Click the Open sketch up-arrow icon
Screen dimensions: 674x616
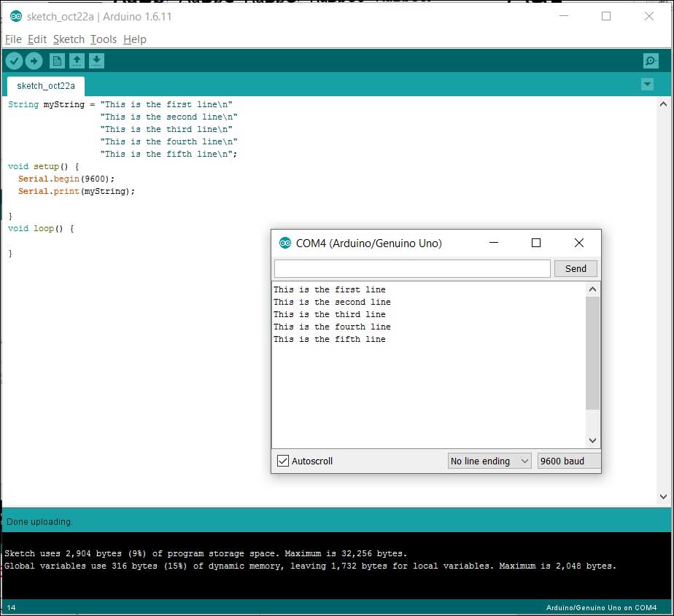point(77,61)
